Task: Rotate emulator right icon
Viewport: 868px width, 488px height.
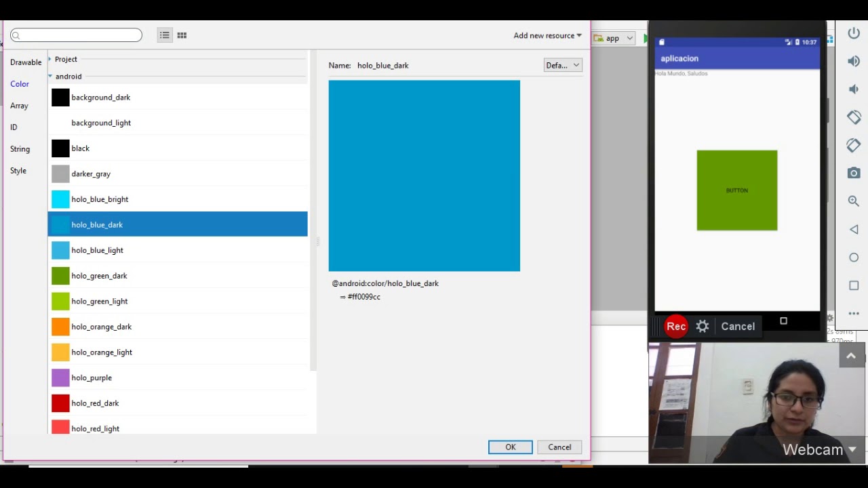Action: pos(854,145)
